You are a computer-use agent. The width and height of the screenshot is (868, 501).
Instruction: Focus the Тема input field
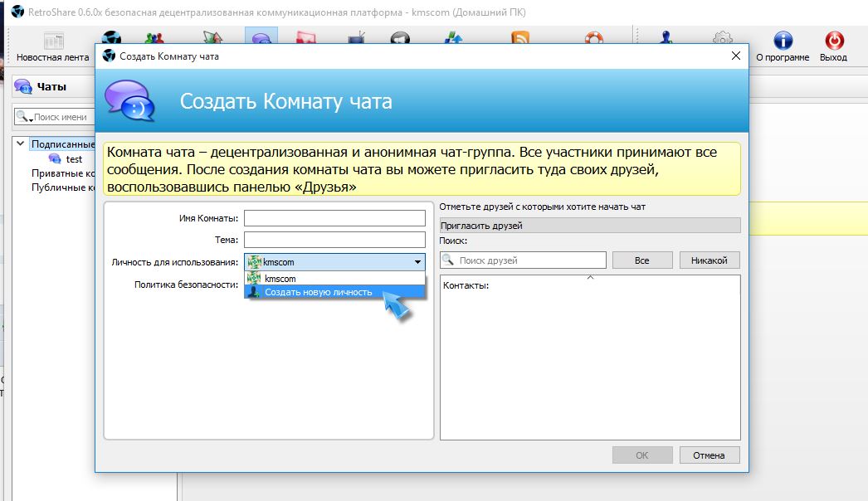[334, 240]
